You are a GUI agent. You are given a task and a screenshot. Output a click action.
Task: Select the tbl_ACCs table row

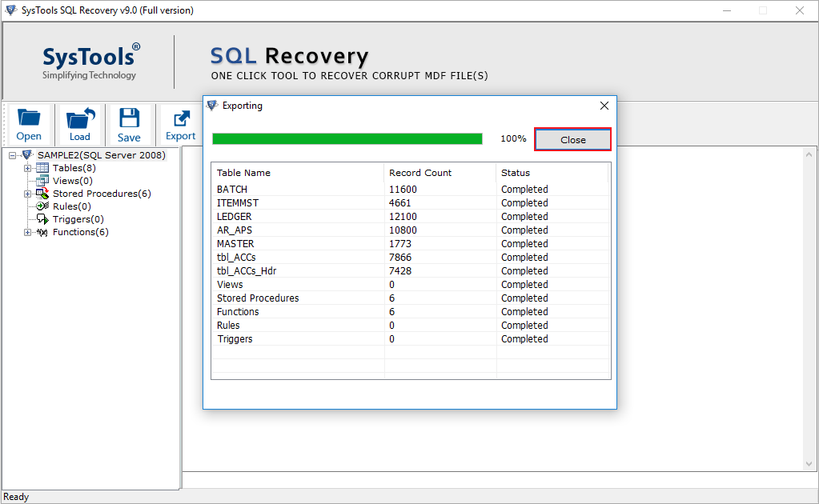tap(411, 258)
